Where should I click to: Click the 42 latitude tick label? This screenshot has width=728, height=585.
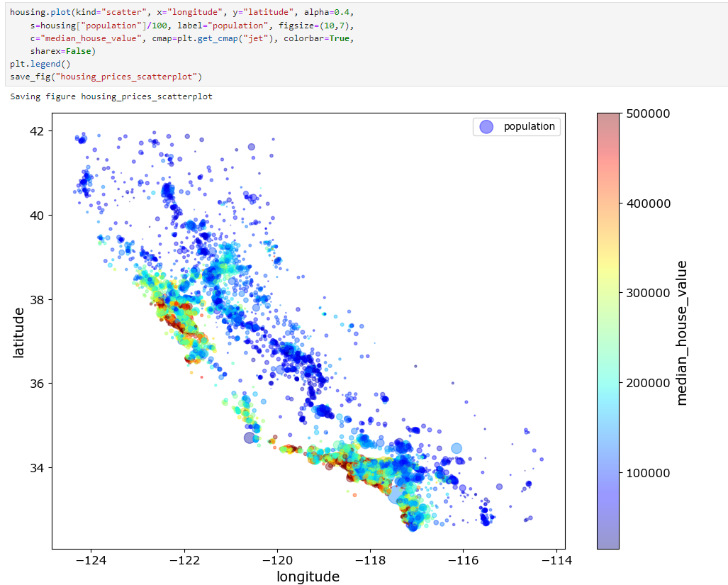tap(37, 131)
